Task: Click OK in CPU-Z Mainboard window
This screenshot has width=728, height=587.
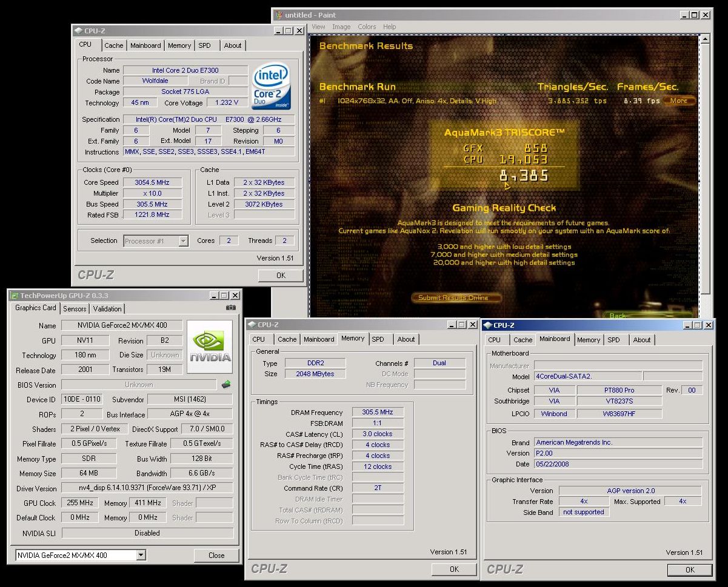Action: (690, 569)
